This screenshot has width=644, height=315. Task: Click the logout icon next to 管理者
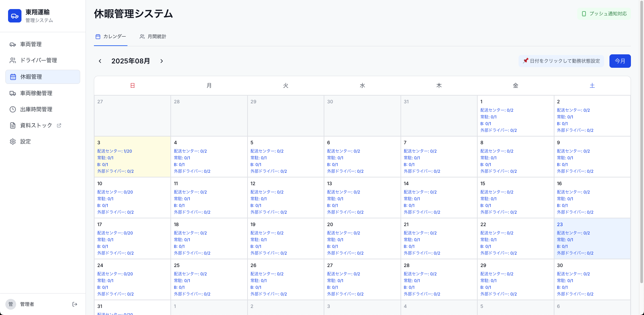(75, 304)
